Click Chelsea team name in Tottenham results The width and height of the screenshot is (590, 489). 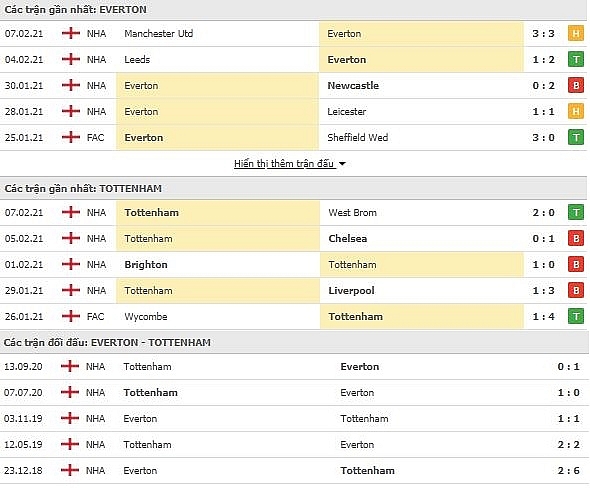click(348, 238)
